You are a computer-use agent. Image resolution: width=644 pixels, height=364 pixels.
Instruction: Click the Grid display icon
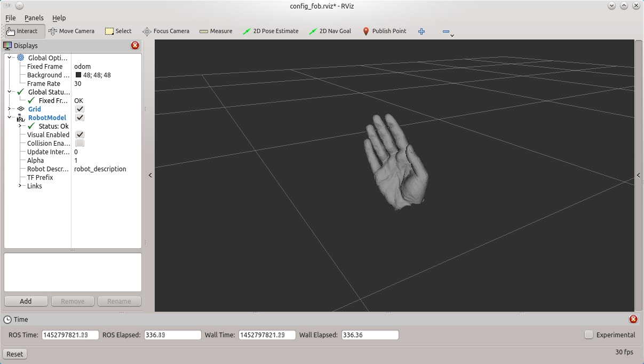[21, 109]
